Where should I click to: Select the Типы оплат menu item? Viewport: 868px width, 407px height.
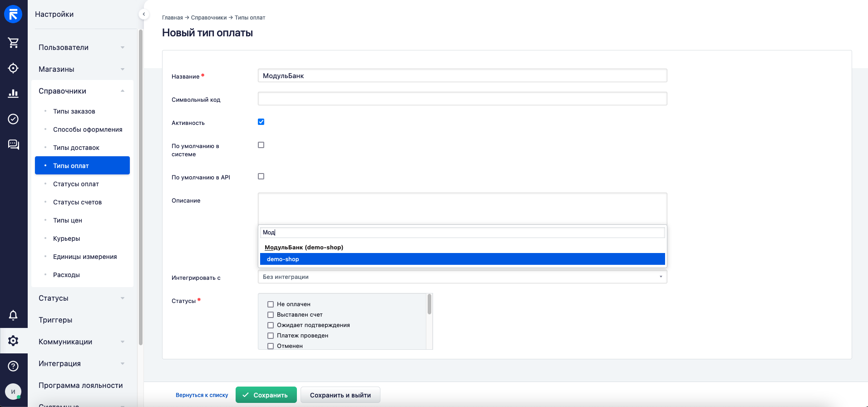82,165
